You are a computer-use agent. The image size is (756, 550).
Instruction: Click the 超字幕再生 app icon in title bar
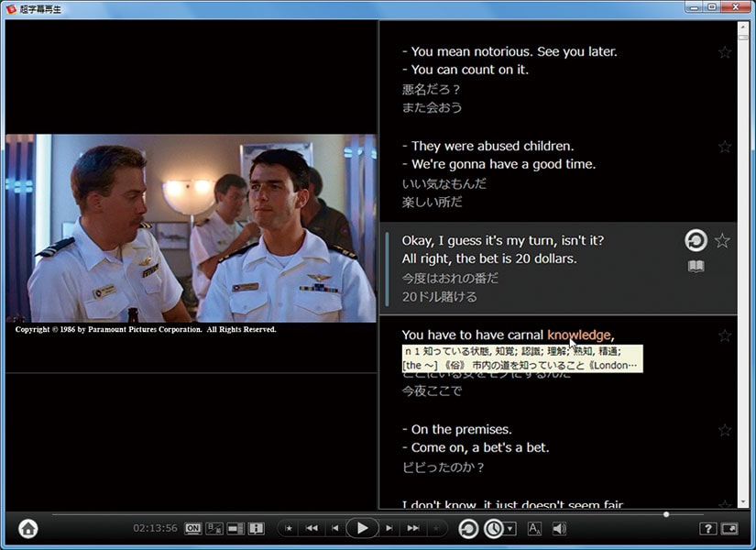click(x=11, y=9)
